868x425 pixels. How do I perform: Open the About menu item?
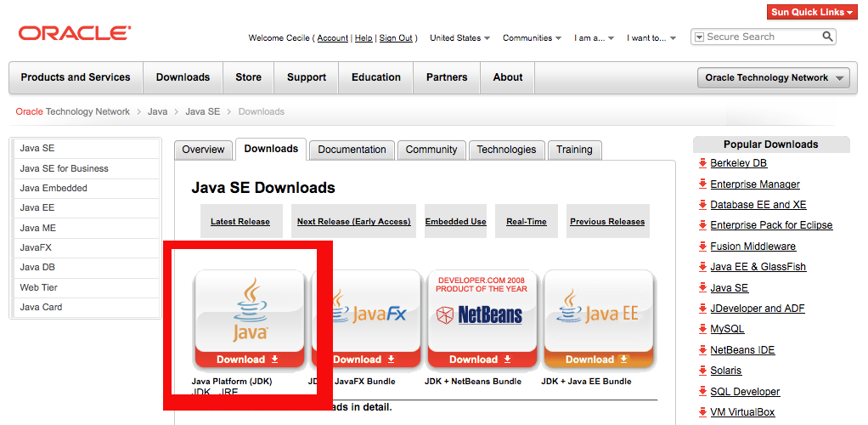pyautogui.click(x=508, y=77)
